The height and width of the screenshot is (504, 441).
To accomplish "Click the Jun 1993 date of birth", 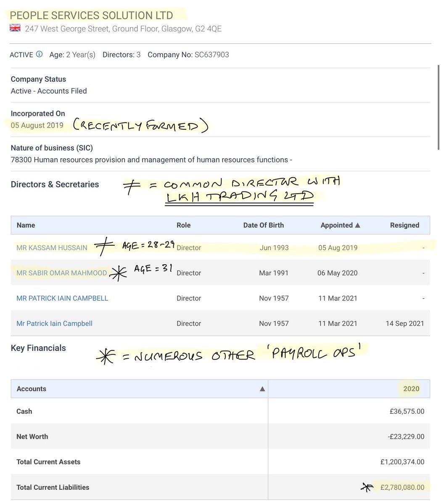I will [x=274, y=248].
